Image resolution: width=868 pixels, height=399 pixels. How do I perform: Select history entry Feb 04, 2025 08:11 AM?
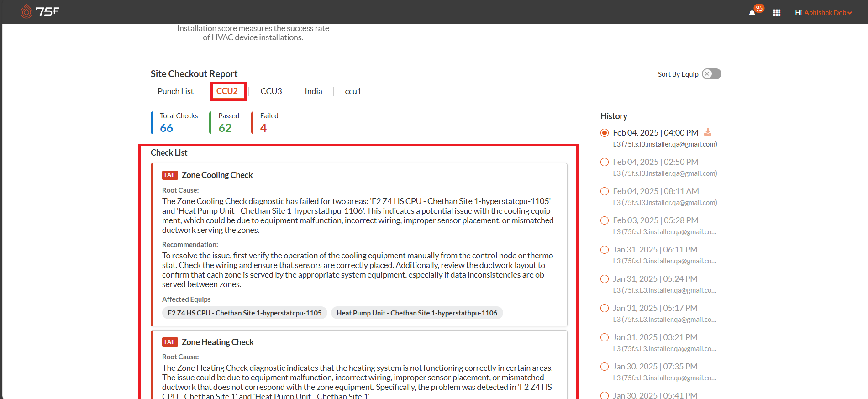(605, 191)
